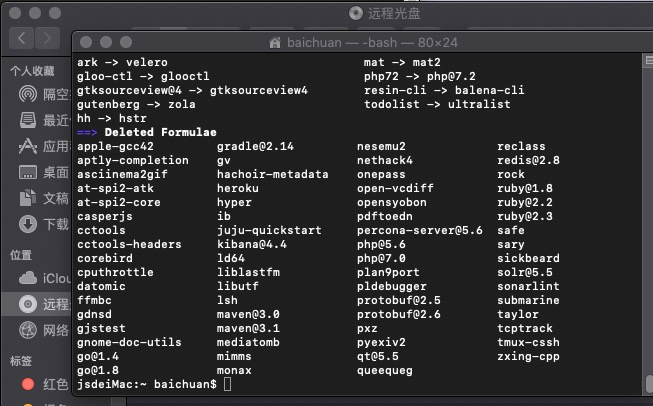The image size is (653, 406).
Task: Click 'juju-quickstart' entry
Action: 269,230
